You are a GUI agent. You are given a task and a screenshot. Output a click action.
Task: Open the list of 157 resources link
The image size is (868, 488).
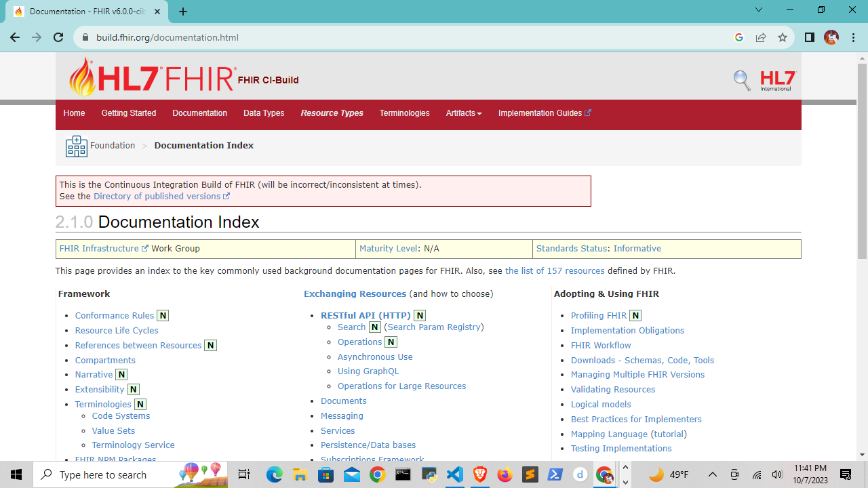click(555, 271)
